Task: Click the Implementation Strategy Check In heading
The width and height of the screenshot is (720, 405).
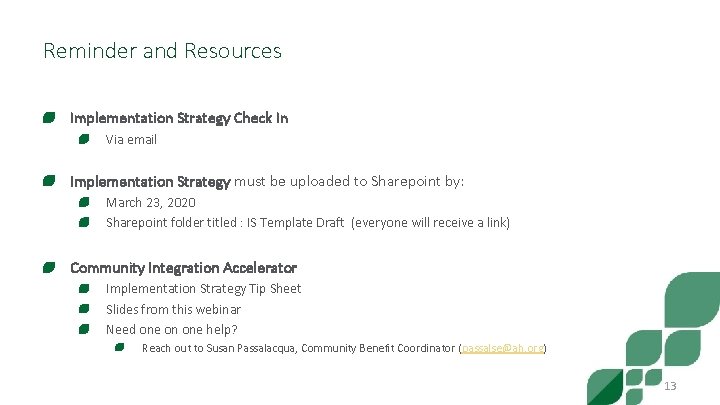Action: (x=179, y=118)
